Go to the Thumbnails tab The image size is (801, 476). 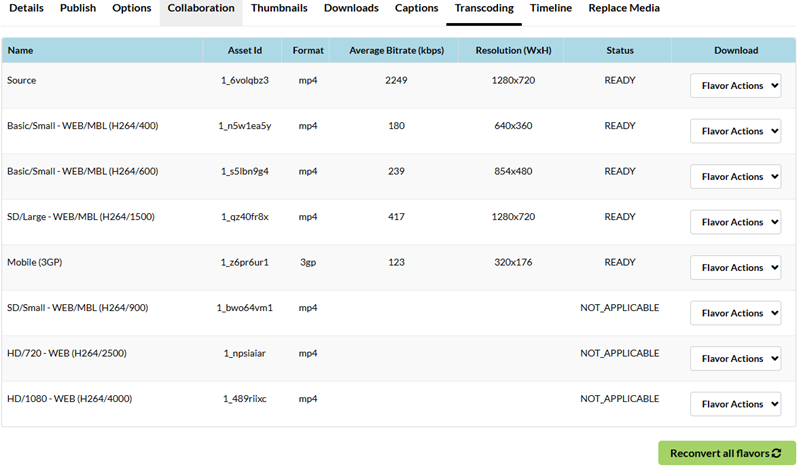[279, 8]
